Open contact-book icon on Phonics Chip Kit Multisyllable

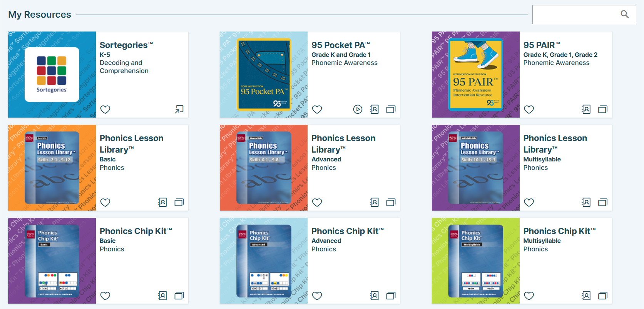[x=586, y=296]
